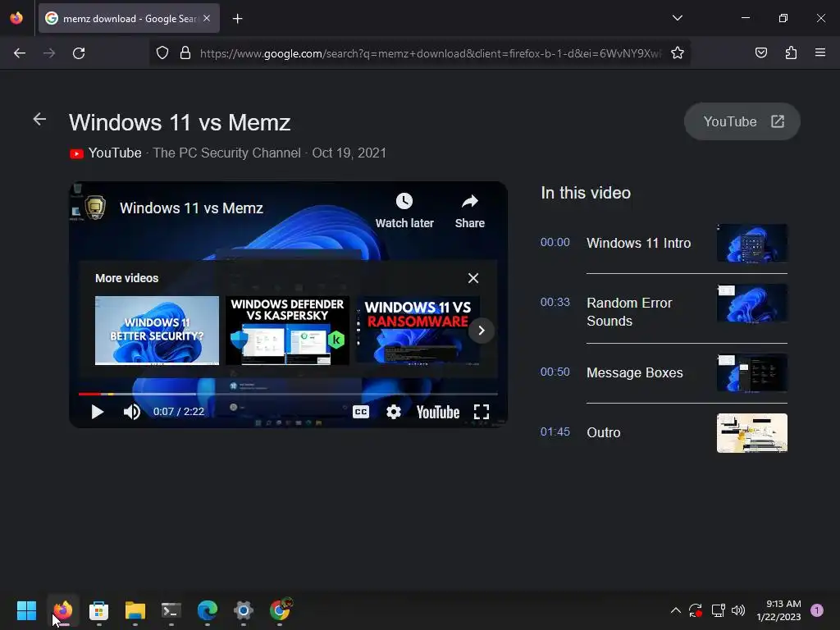Reload the page with the refresh icon

click(79, 53)
